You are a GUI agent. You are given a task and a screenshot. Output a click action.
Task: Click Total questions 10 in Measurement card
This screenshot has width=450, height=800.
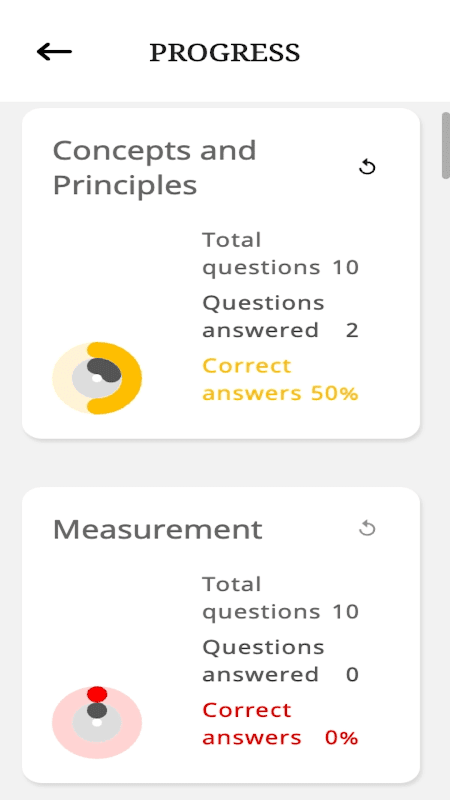[280, 598]
